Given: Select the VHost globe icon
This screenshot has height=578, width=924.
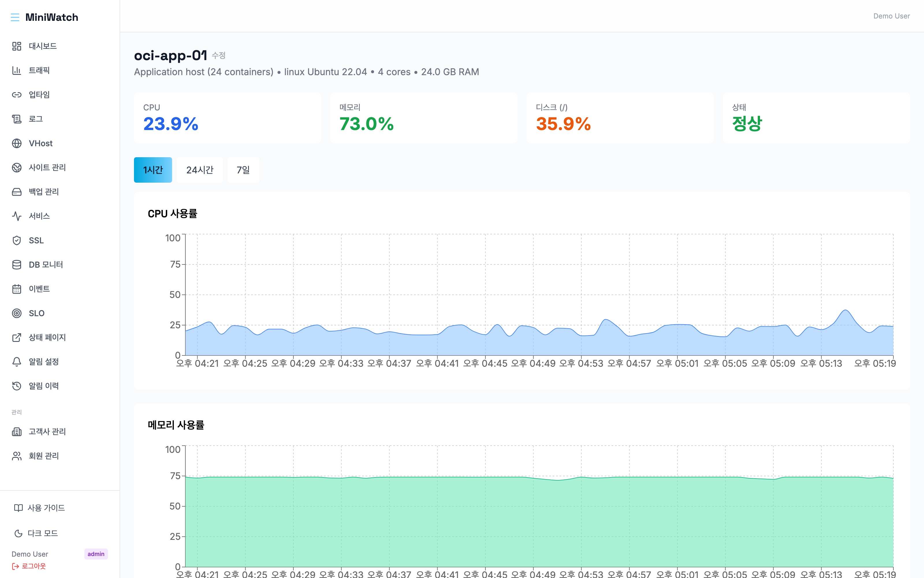Looking at the screenshot, I should 16,143.
